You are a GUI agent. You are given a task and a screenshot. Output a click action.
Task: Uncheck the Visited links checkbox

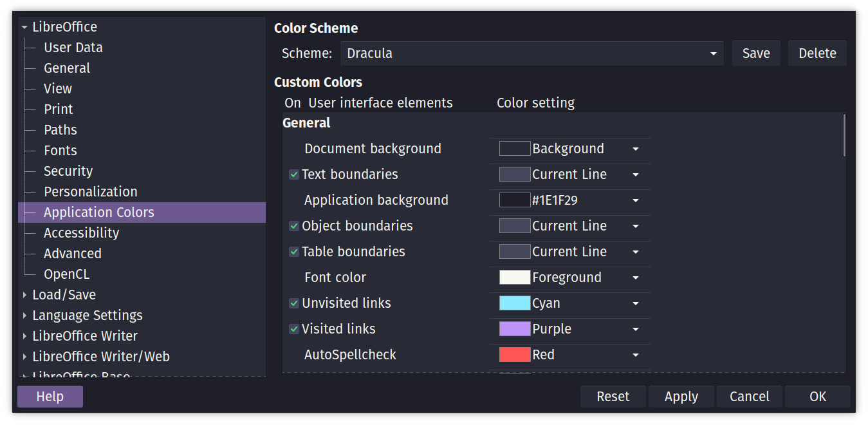294,329
